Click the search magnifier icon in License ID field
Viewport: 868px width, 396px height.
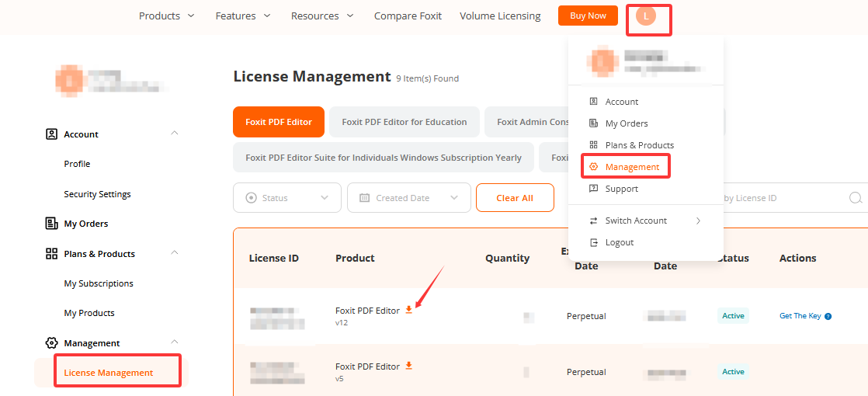tap(856, 198)
